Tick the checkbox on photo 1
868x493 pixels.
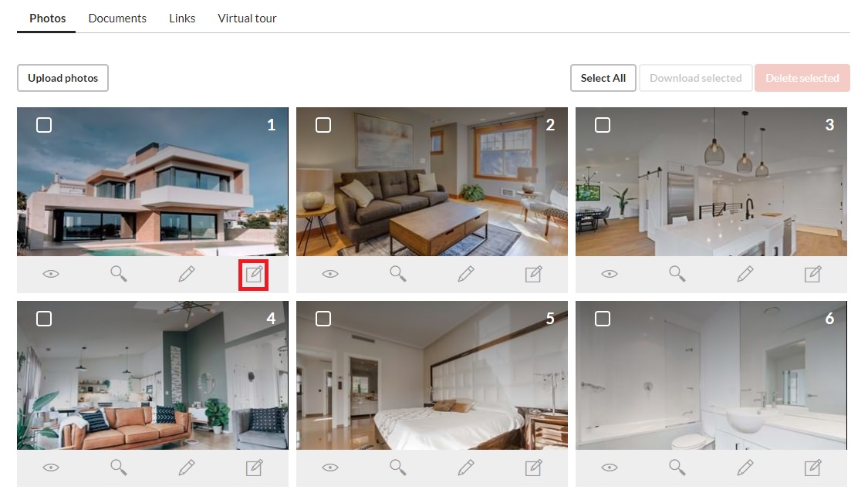(x=44, y=125)
